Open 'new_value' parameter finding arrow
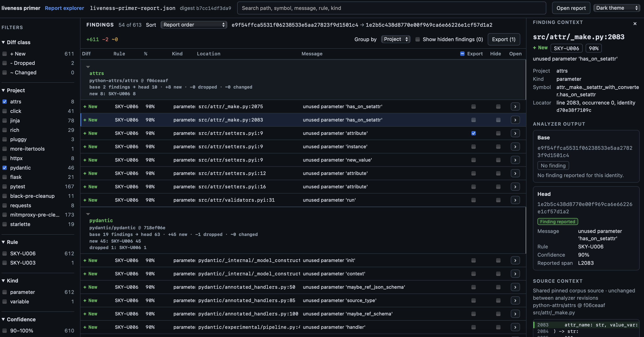The width and height of the screenshot is (644, 337). [x=515, y=160]
